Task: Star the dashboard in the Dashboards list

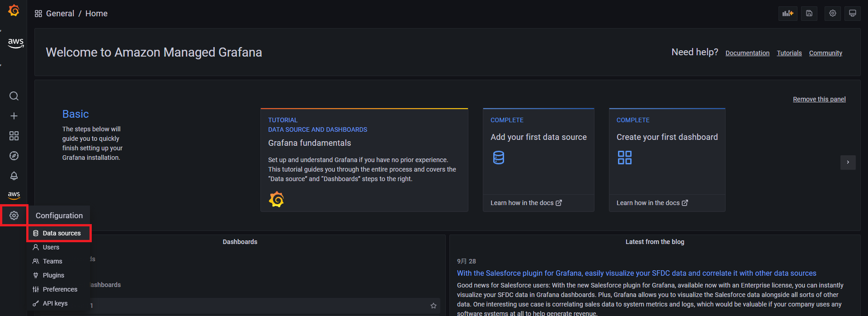Action: (434, 306)
